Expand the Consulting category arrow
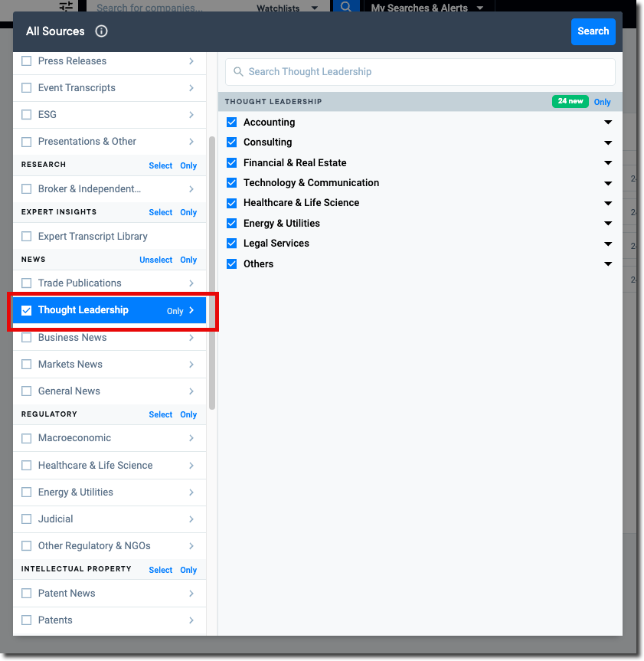The width and height of the screenshot is (644, 661). point(608,143)
